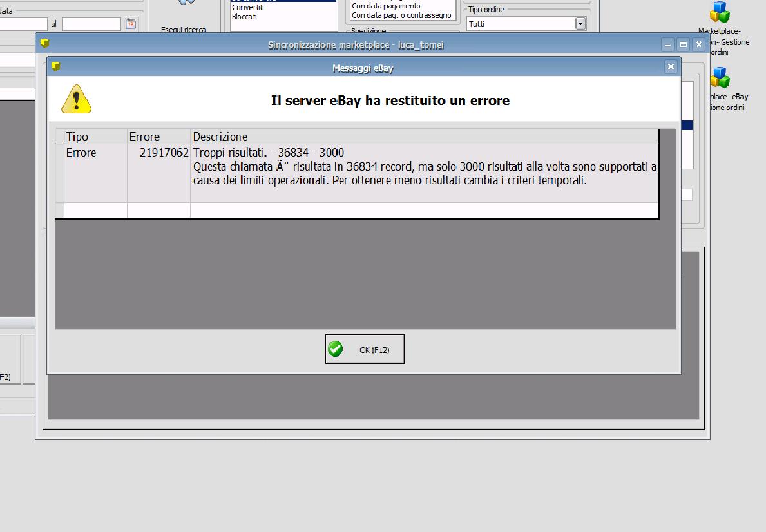This screenshot has height=532, width=766.
Task: Select 'Con data pagamento' list entry
Action: tap(386, 6)
